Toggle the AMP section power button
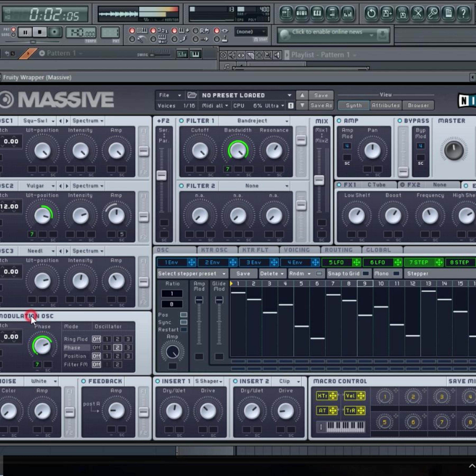This screenshot has height=476, width=476. pos(339,121)
